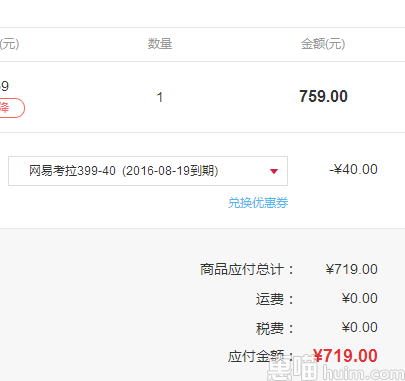Click the -¥40.00 coupon discount amount
Screen dimensions: 405x381
tap(353, 169)
